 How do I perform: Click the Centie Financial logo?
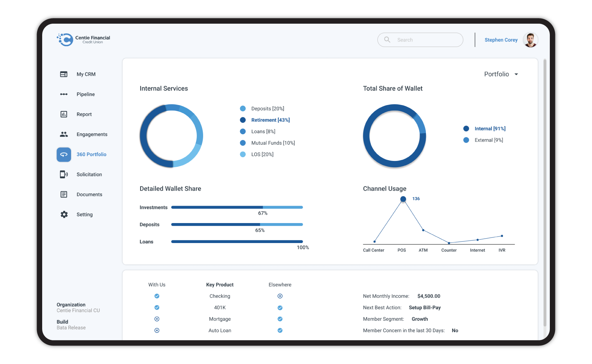(x=83, y=40)
